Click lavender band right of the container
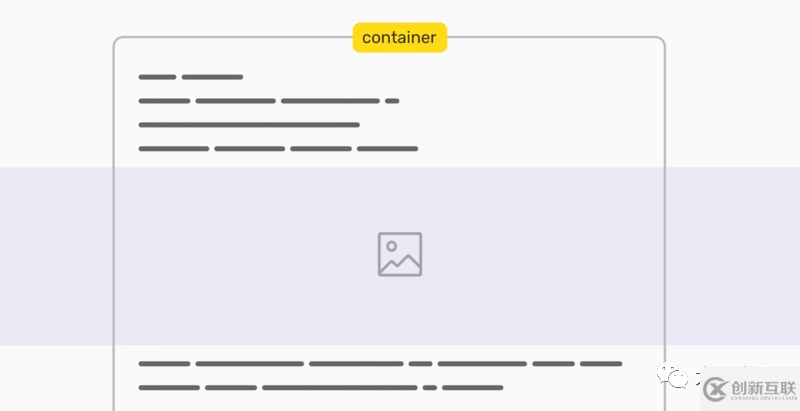800x411 pixels. (x=733, y=256)
